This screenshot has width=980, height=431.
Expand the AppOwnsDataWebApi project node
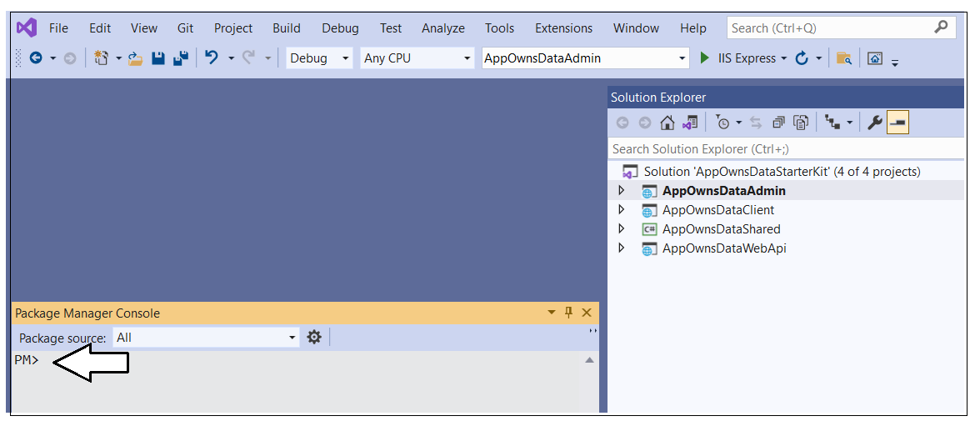point(622,248)
